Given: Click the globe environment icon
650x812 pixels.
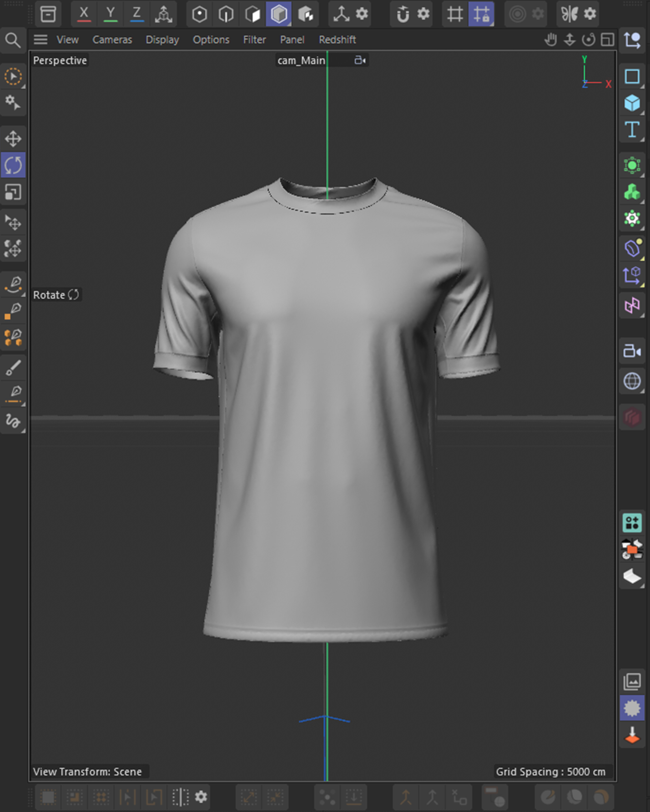Looking at the screenshot, I should (632, 381).
